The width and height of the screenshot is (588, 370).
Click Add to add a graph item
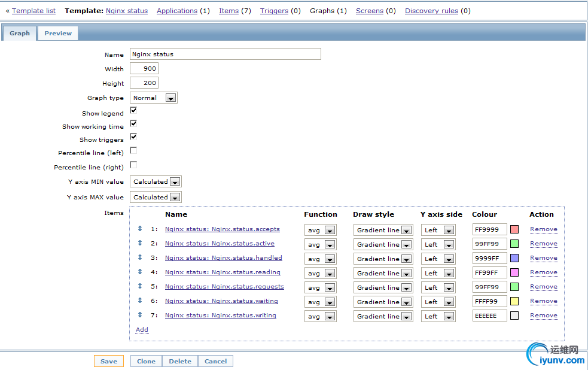point(142,329)
